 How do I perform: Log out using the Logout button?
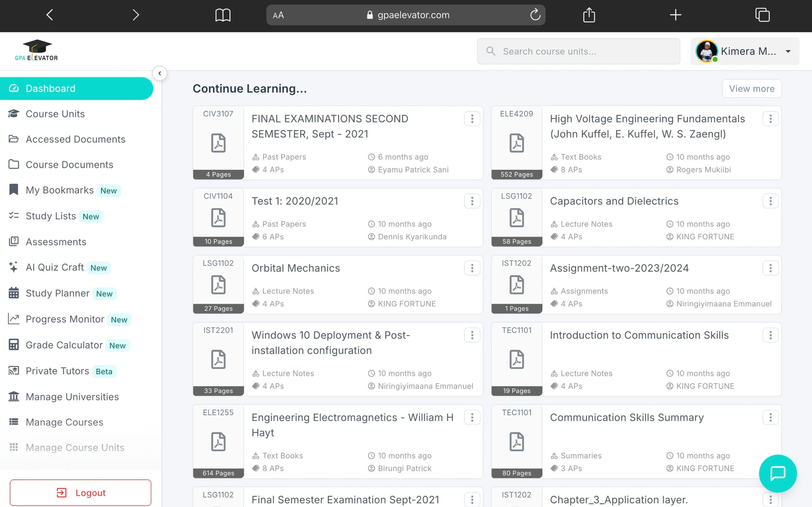pyautogui.click(x=80, y=492)
